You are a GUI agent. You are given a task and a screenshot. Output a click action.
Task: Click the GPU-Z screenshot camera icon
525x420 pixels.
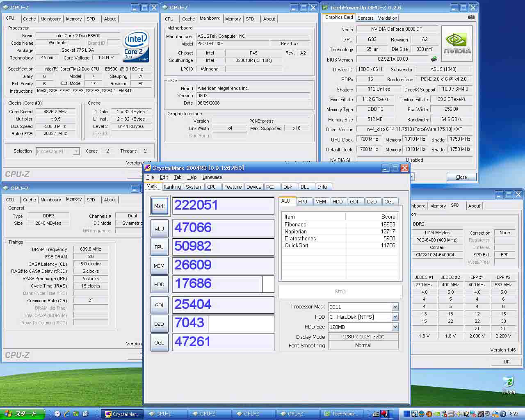click(471, 17)
